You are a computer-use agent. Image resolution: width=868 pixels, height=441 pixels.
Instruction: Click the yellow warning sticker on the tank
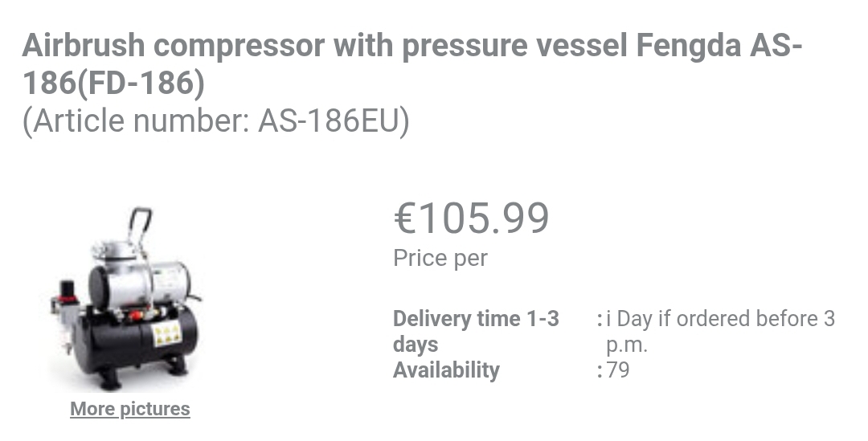166,335
